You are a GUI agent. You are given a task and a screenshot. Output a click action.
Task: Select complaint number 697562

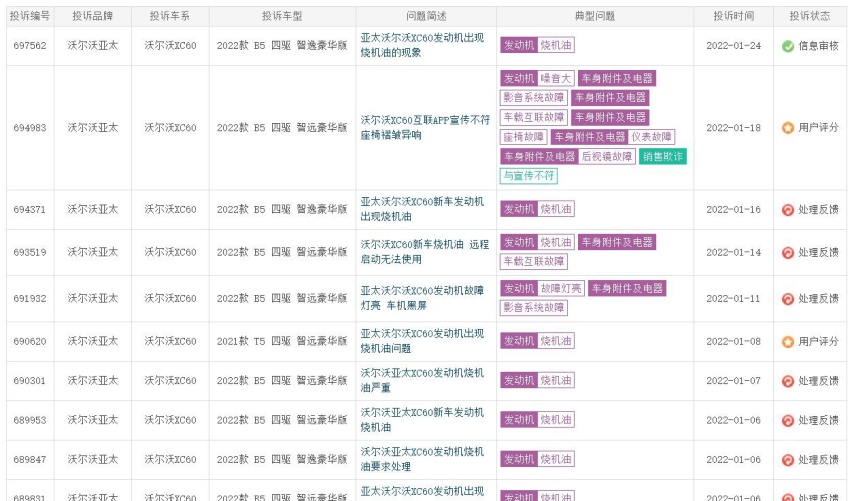pyautogui.click(x=30, y=46)
